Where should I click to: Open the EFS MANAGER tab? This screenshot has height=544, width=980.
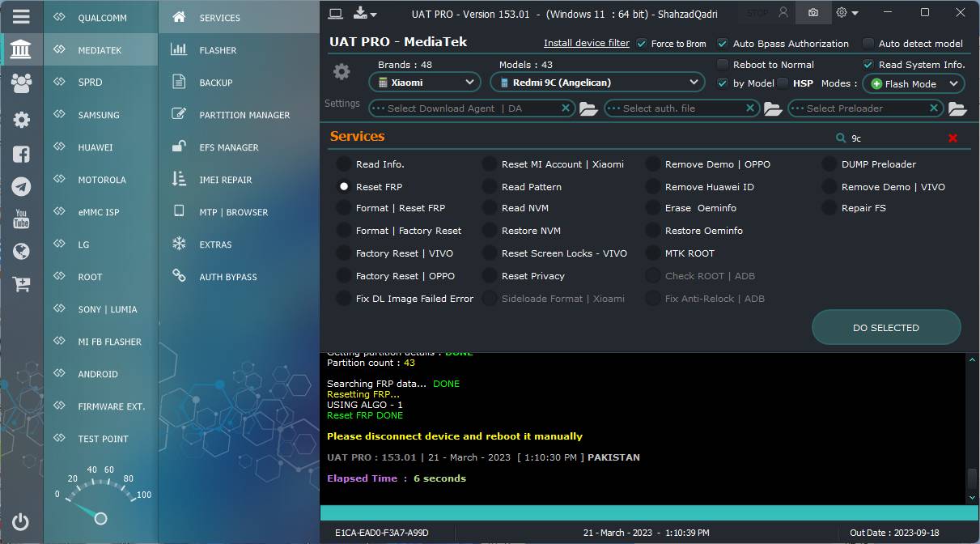coord(239,147)
